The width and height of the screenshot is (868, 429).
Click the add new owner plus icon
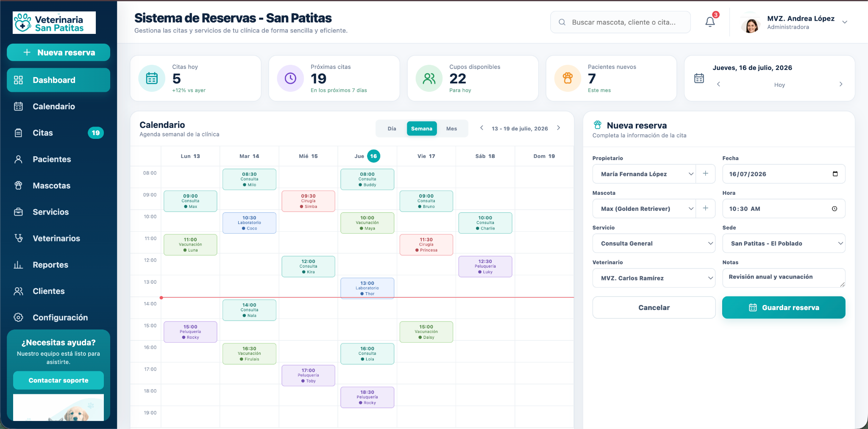(x=706, y=174)
